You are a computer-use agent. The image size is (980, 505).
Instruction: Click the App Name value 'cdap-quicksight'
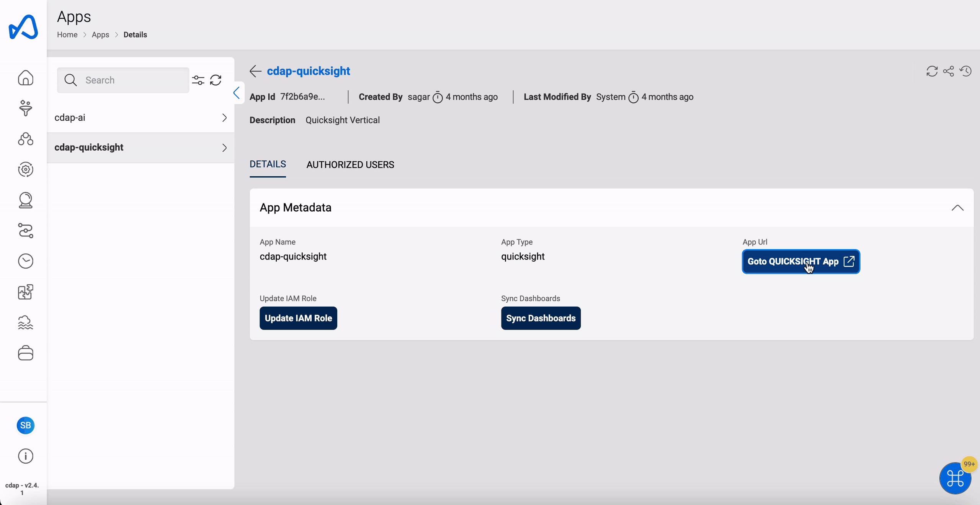point(293,256)
